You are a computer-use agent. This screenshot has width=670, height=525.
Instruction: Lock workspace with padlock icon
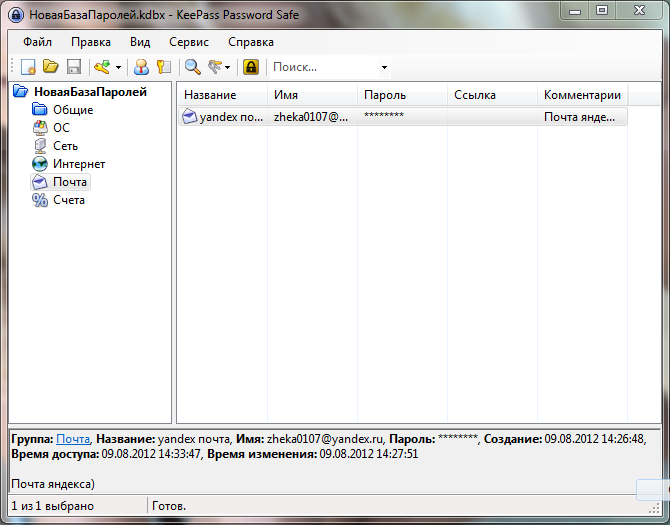click(251, 67)
